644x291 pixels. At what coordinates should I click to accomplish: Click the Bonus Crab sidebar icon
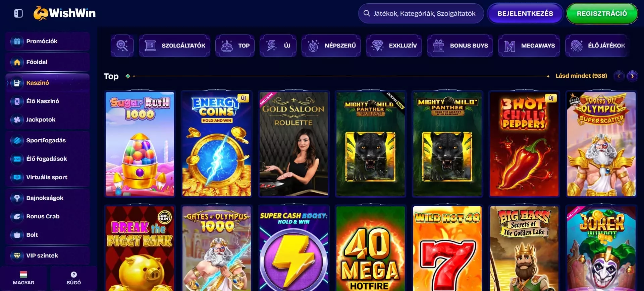(17, 216)
